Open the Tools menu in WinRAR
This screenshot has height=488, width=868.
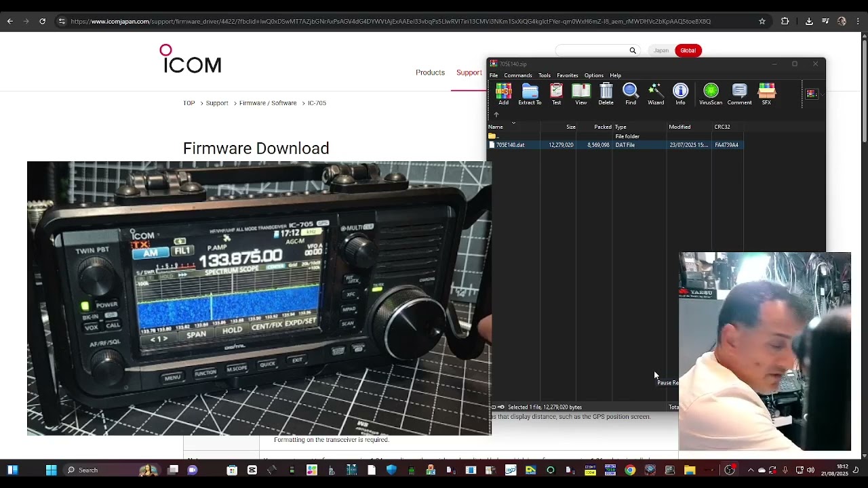(x=545, y=75)
